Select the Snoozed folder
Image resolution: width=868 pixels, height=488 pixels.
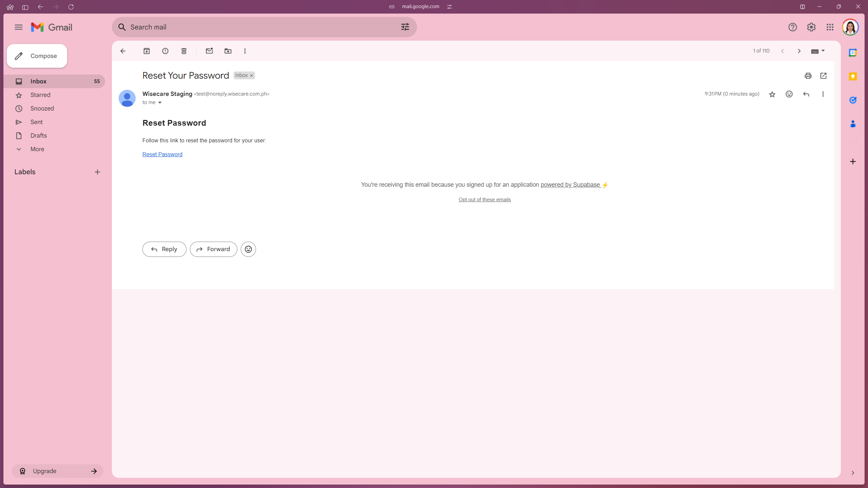pos(42,108)
